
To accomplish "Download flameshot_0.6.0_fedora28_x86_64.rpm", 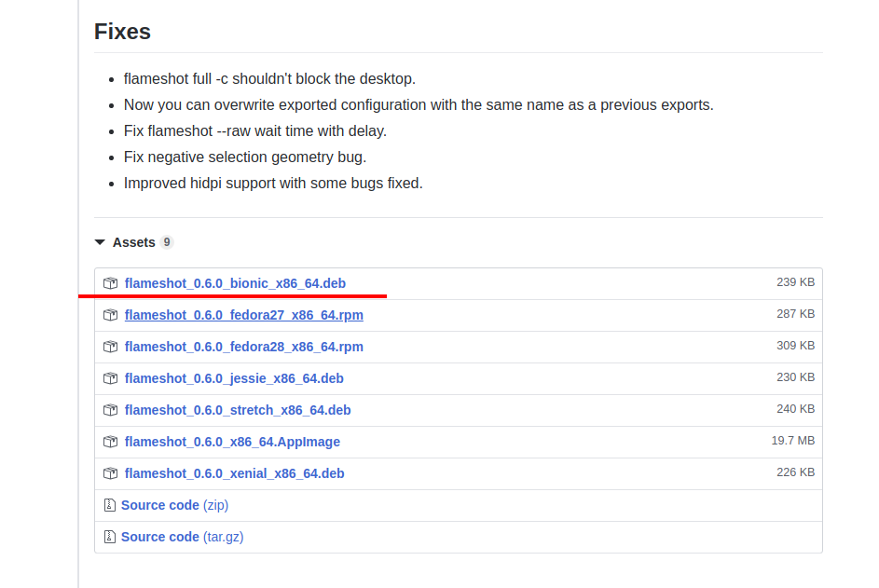I will coord(243,347).
